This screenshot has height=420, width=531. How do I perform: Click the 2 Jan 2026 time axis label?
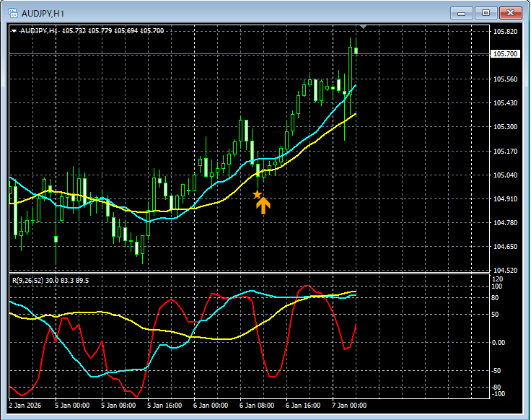tap(25, 405)
